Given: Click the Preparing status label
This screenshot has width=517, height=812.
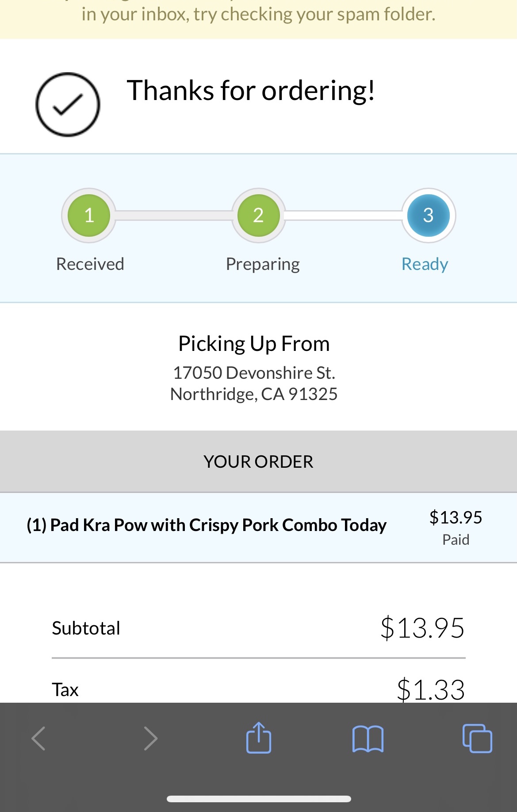Looking at the screenshot, I should tap(263, 264).
